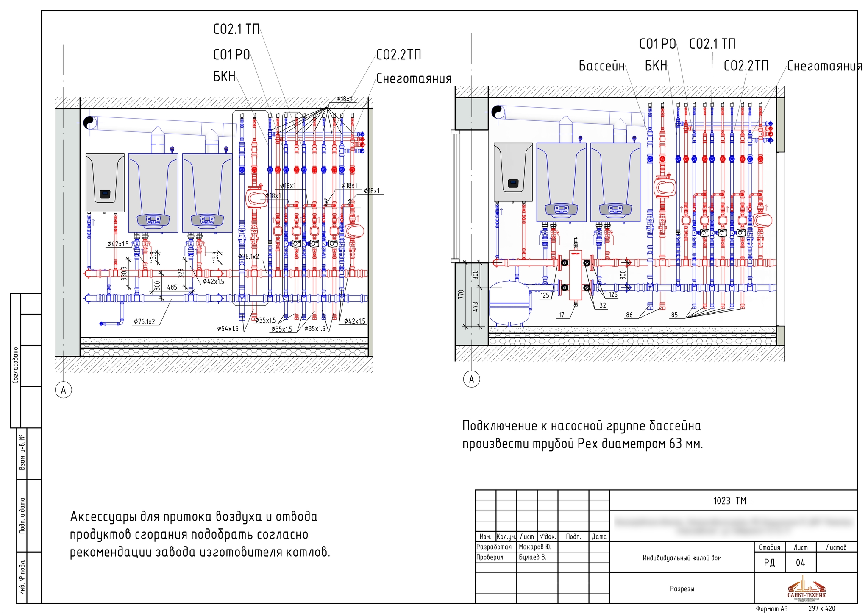The width and height of the screenshot is (868, 614).
Task: Click the φ54x1.5 pipe dimension label
Action: 228,329
